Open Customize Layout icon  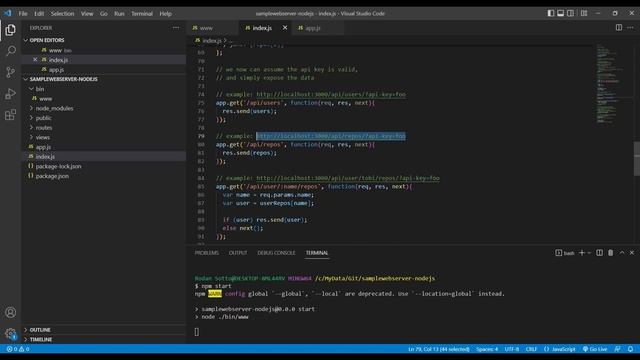click(584, 13)
